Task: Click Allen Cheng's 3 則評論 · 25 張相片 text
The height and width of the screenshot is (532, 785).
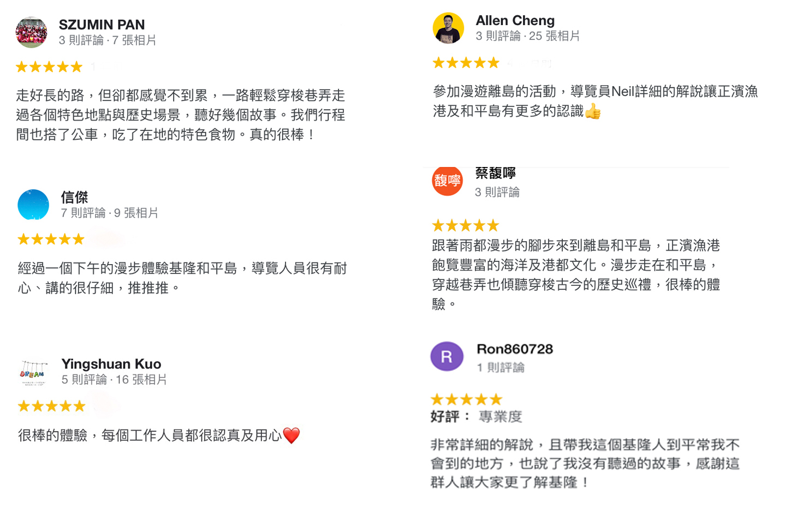Action: (527, 36)
